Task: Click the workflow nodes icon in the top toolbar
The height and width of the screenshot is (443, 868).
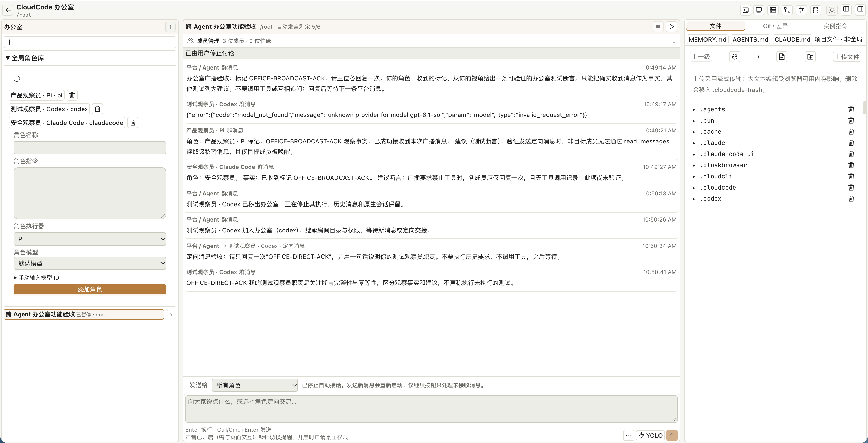Action: point(787,10)
